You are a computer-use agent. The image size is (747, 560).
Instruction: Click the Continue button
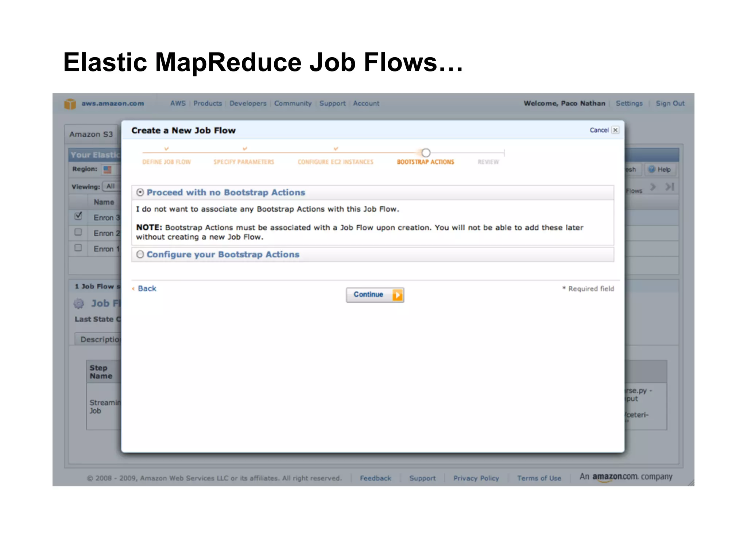(x=375, y=295)
